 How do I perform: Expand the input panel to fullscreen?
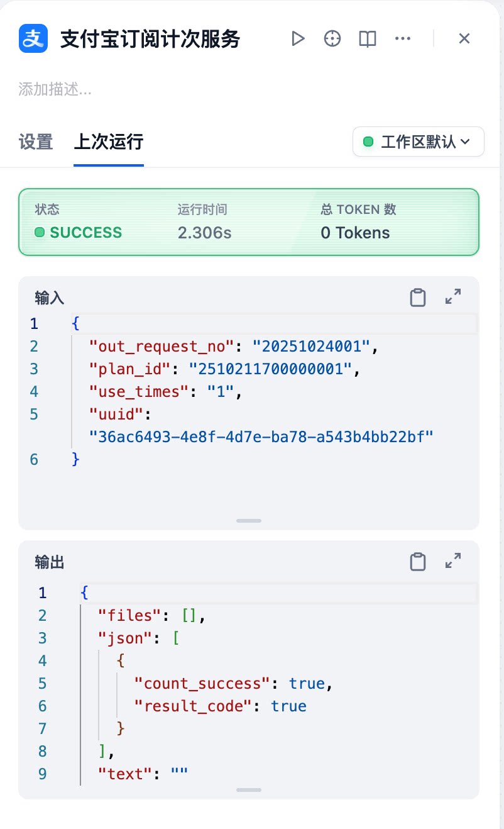453,297
